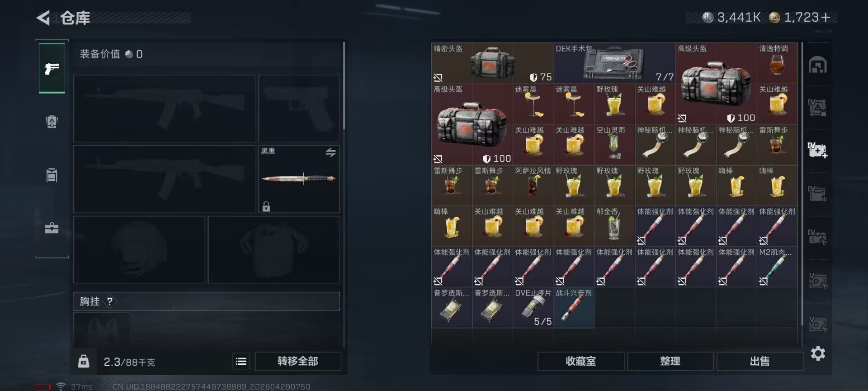Toggle the weight lock icon
The height and width of the screenshot is (391, 868).
click(x=84, y=361)
